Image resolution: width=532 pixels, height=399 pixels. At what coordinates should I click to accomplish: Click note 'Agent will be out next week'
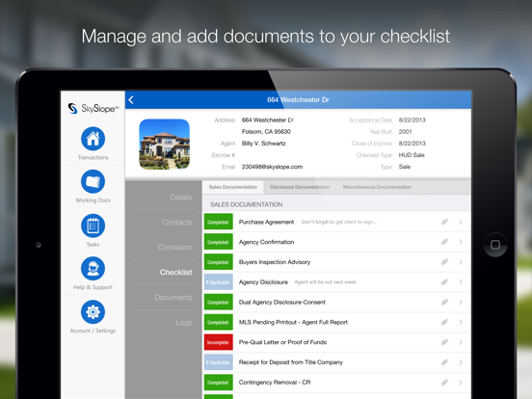pyautogui.click(x=326, y=282)
